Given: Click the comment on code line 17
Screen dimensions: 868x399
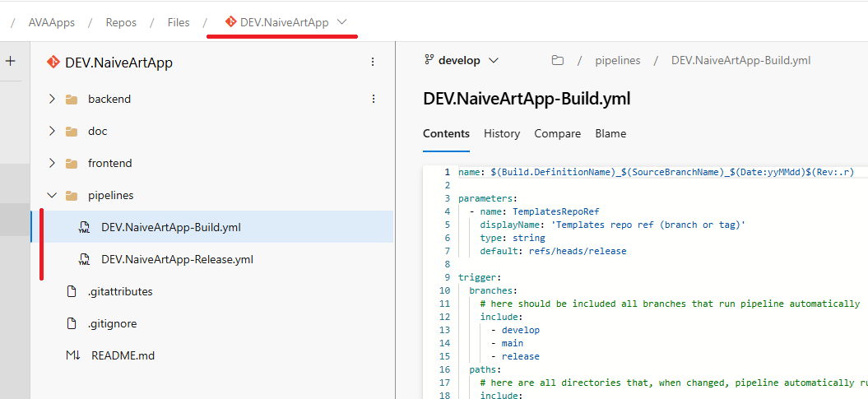Looking at the screenshot, I should pos(674,383).
